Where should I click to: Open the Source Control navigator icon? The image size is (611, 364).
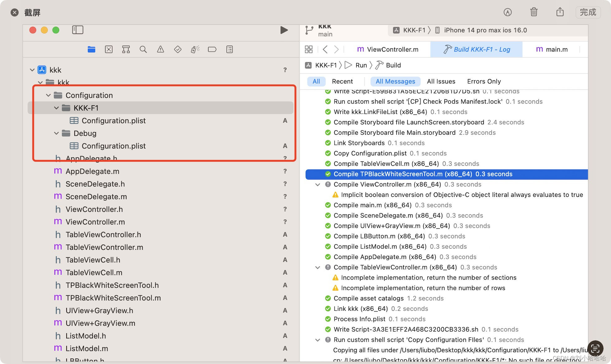(x=109, y=49)
